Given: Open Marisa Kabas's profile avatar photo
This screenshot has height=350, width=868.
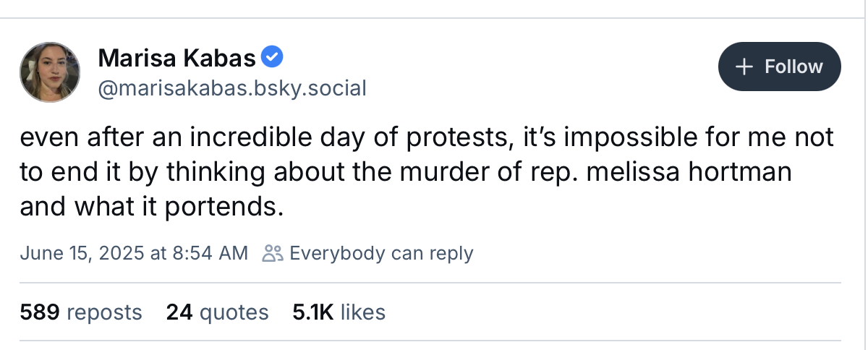Looking at the screenshot, I should pos(49,72).
